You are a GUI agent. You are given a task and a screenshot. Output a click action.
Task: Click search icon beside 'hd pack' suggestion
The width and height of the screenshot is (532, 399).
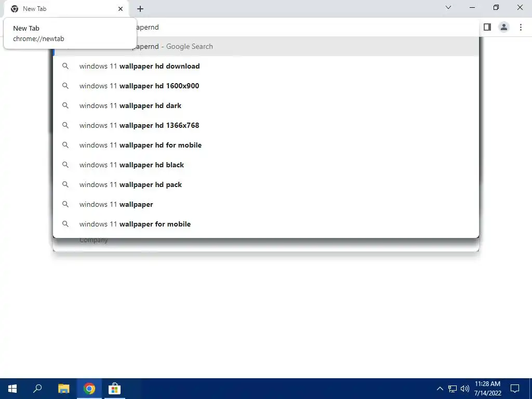click(x=65, y=184)
